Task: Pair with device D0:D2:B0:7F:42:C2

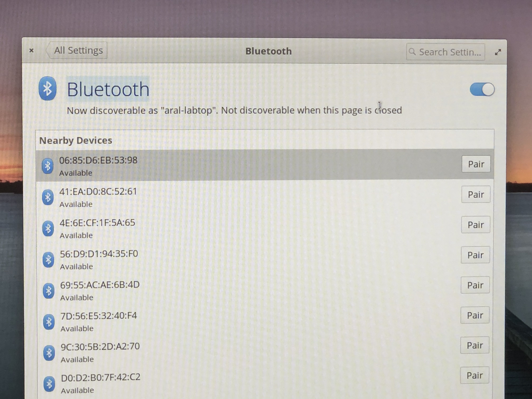Action: click(x=474, y=375)
